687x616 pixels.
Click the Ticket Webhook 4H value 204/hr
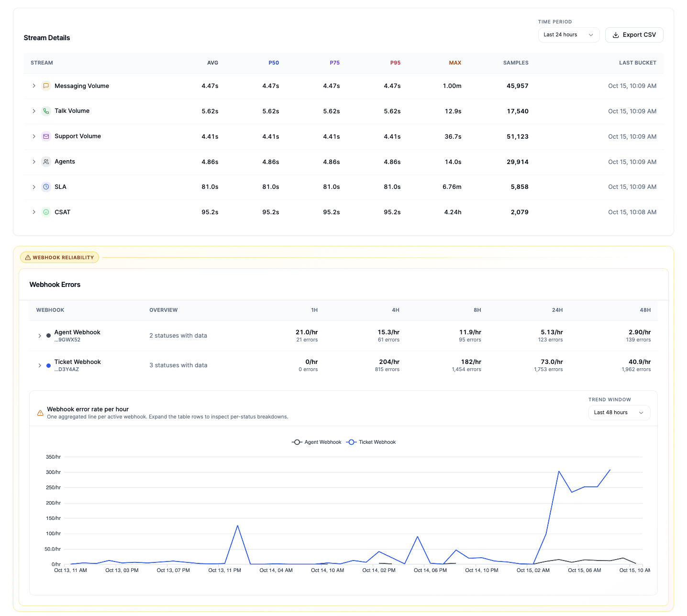click(x=389, y=362)
